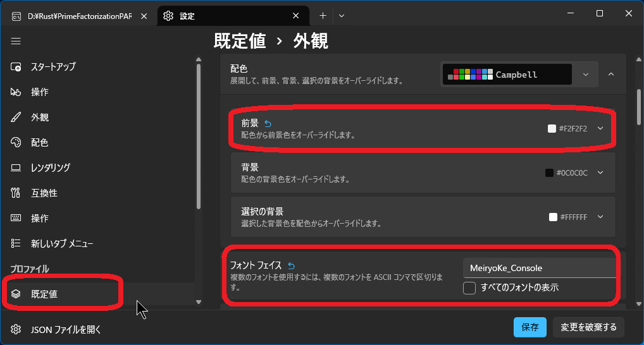Viewport: 644px width, 345px height.
Task: Expand the 背景 color #0C0C0C dropdown
Action: pyautogui.click(x=600, y=172)
